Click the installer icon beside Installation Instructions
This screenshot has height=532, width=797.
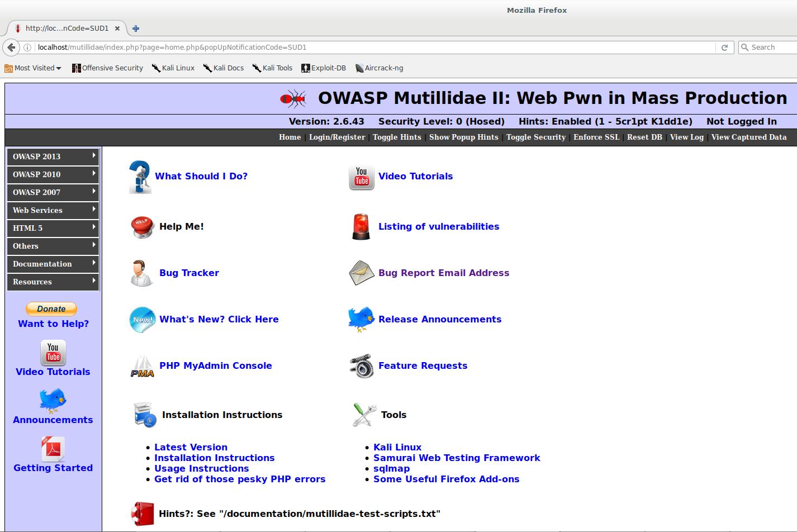click(145, 415)
